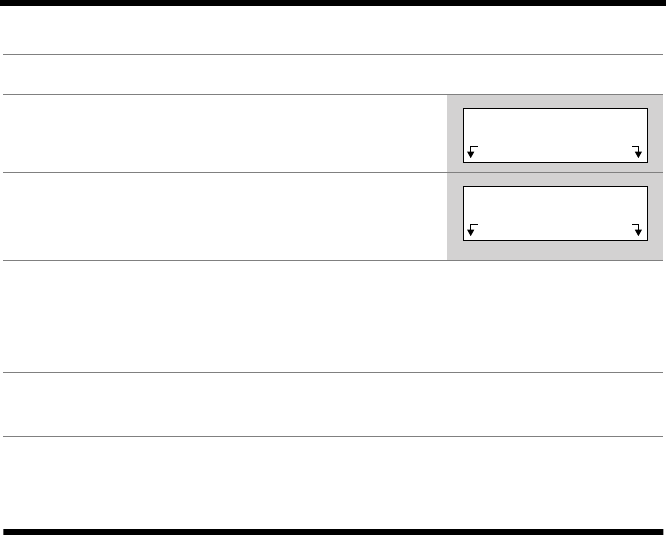This screenshot has width=666, height=535.
Task: Click the blank area left of the lower display box
Action: click(x=220, y=215)
